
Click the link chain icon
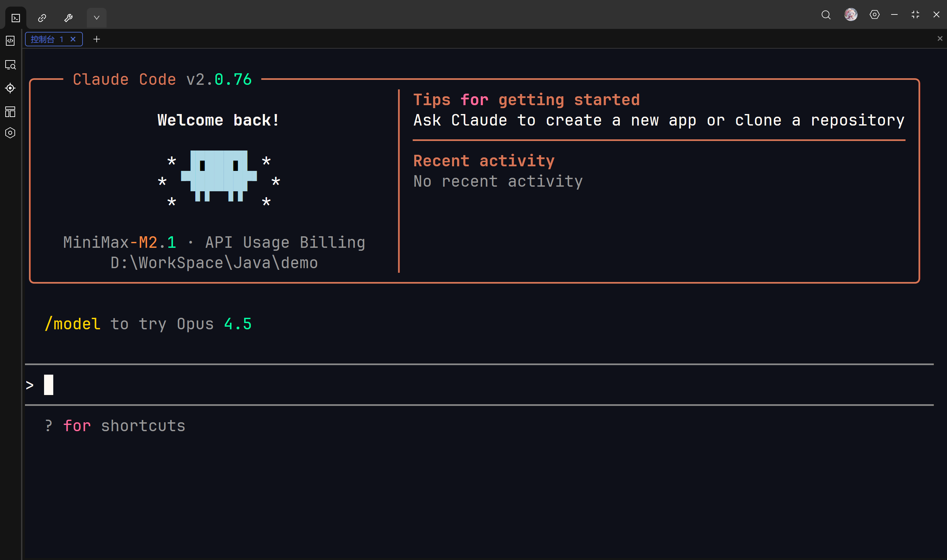[x=42, y=18]
